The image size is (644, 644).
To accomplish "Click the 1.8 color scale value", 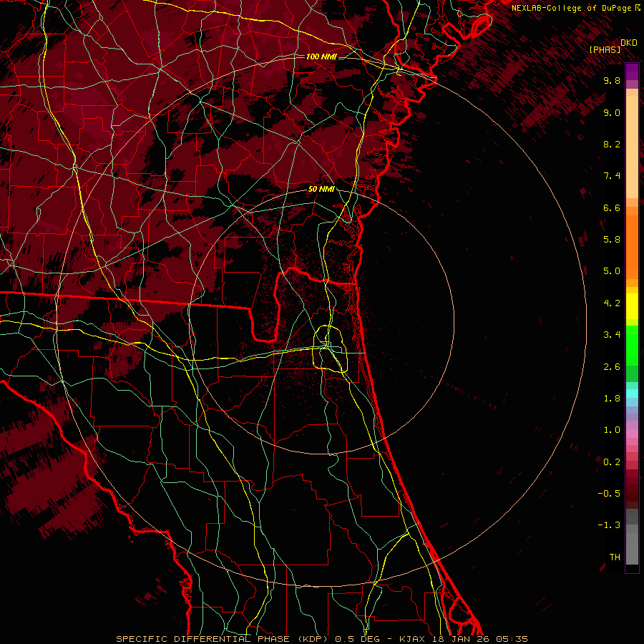I will click(x=612, y=399).
